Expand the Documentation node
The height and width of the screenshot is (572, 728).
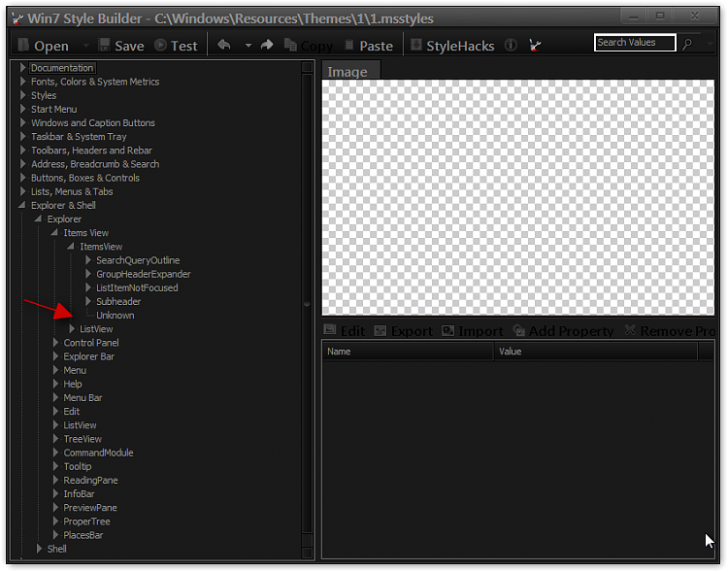coord(22,67)
